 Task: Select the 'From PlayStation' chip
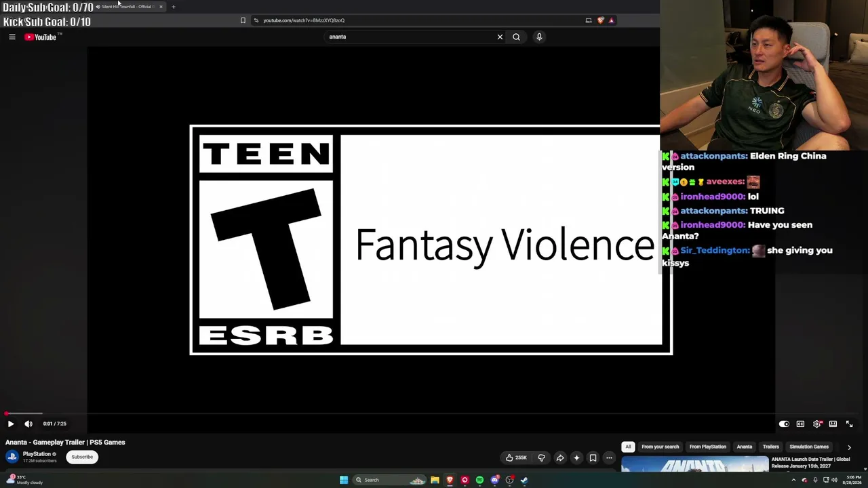pyautogui.click(x=707, y=447)
